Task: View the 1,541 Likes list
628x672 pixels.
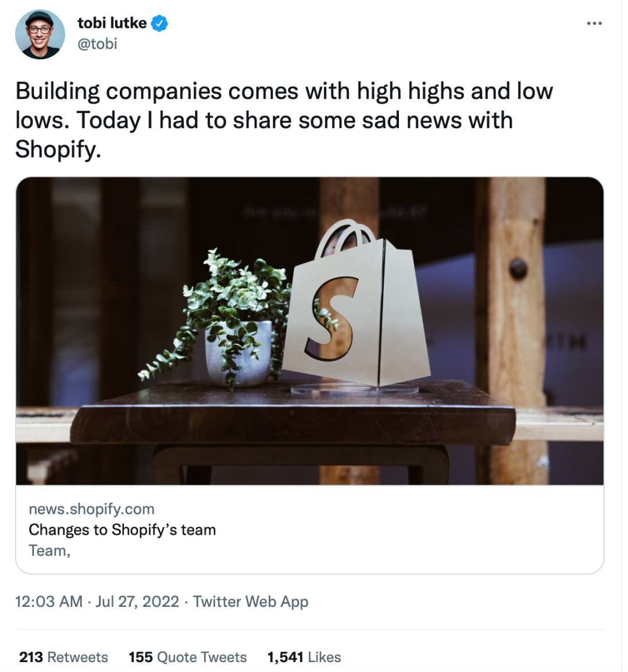Action: click(304, 657)
